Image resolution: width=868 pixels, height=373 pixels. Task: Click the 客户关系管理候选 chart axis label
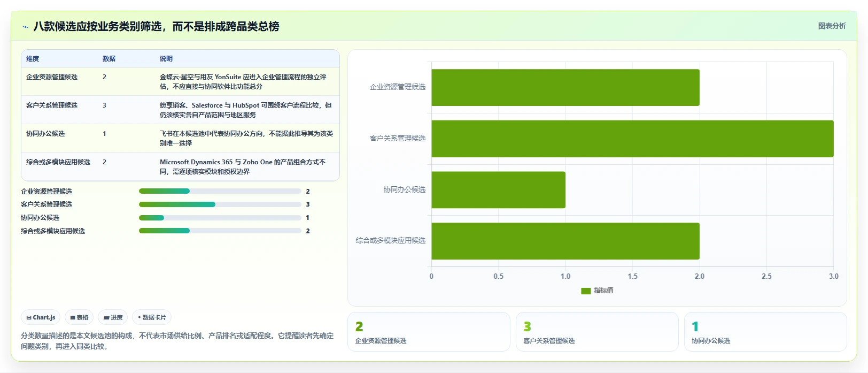pyautogui.click(x=398, y=139)
